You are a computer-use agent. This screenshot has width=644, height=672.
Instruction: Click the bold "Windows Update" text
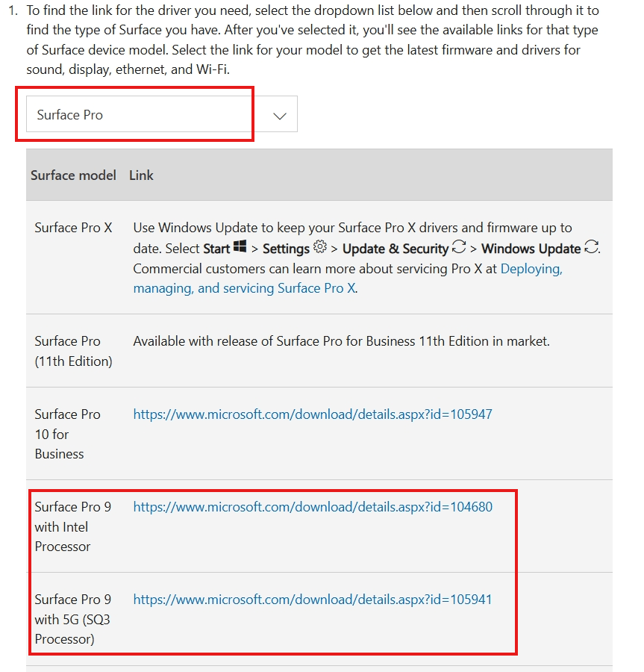click(531, 249)
